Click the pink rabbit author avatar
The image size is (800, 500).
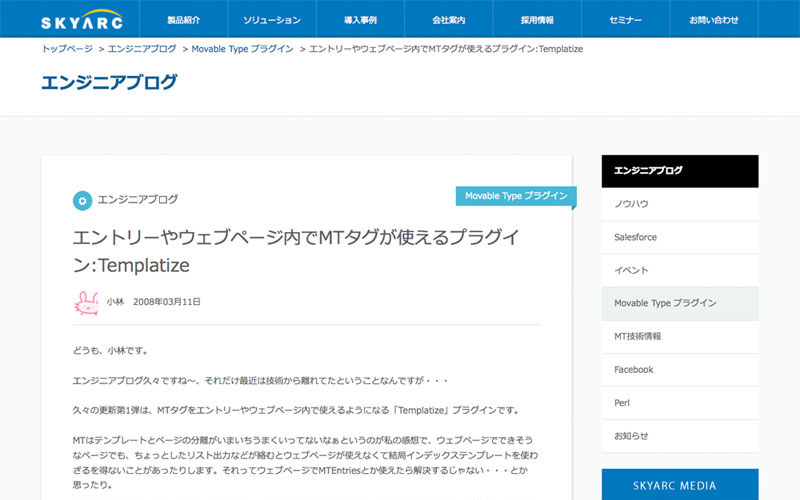point(86,303)
